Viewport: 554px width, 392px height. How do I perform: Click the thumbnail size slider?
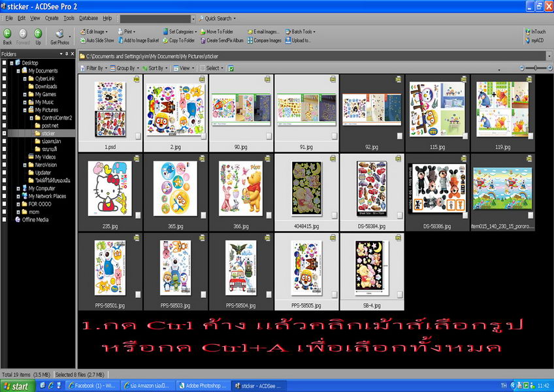point(536,67)
